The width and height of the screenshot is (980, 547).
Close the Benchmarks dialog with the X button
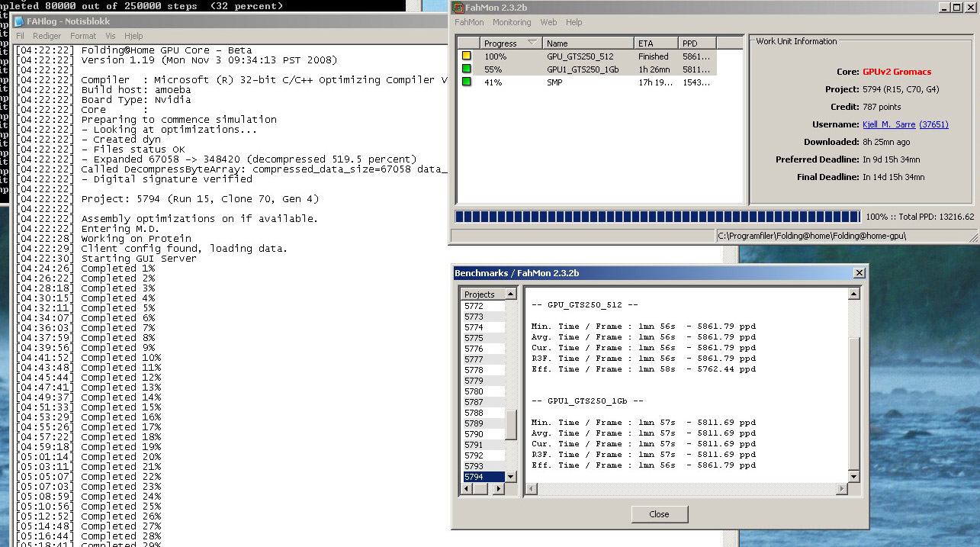coord(860,273)
